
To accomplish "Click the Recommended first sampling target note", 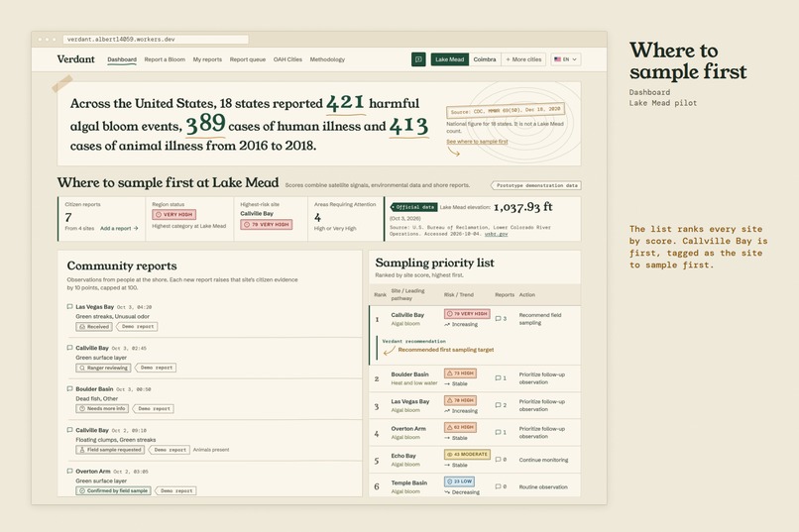I will 446,350.
